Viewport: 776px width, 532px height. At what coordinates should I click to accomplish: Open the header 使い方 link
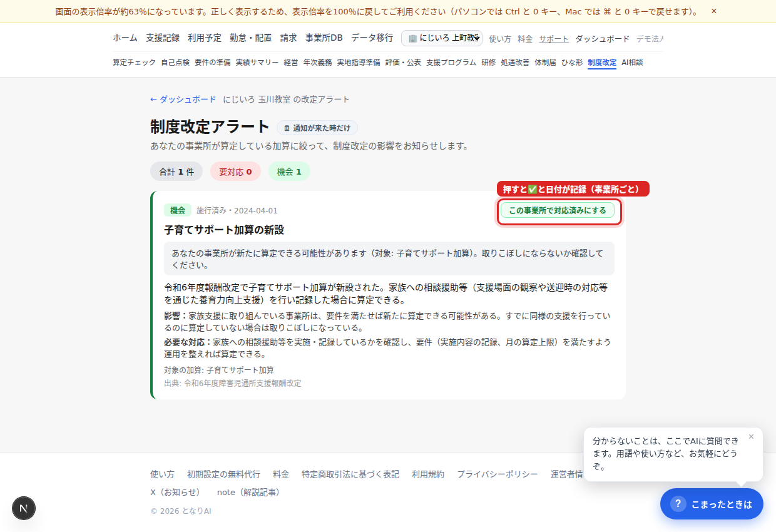(500, 39)
